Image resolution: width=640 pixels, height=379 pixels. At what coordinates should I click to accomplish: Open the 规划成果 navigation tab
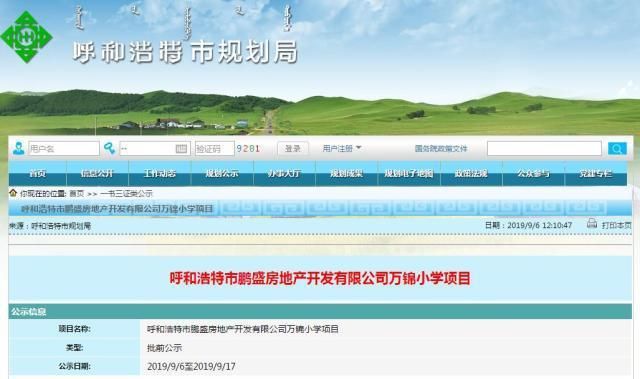[347, 173]
